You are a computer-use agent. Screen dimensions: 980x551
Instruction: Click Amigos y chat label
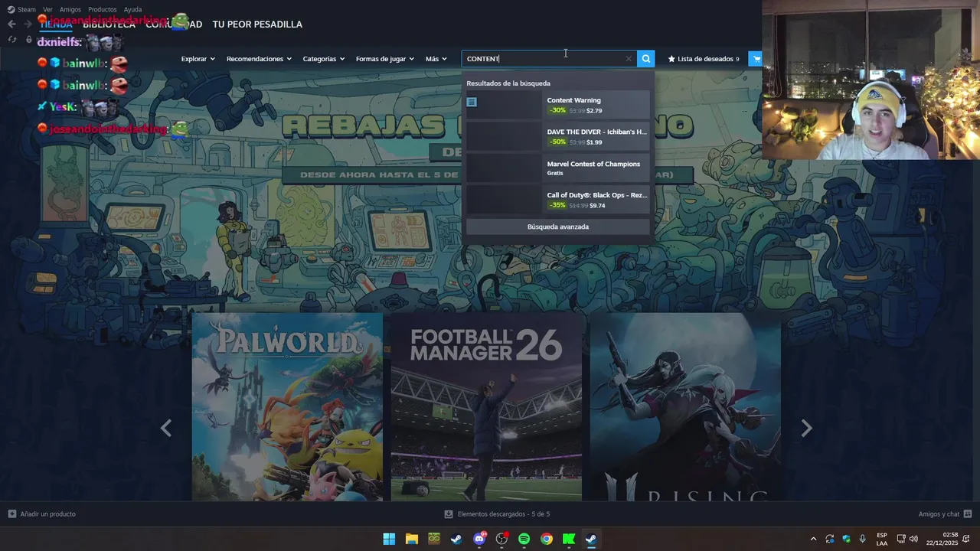point(939,514)
